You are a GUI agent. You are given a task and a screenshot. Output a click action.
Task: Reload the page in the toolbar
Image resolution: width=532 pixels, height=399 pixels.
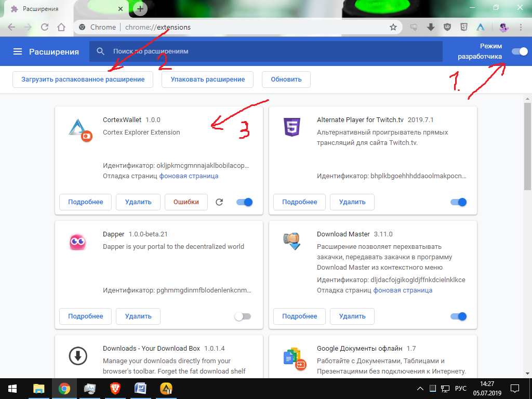pyautogui.click(x=45, y=27)
